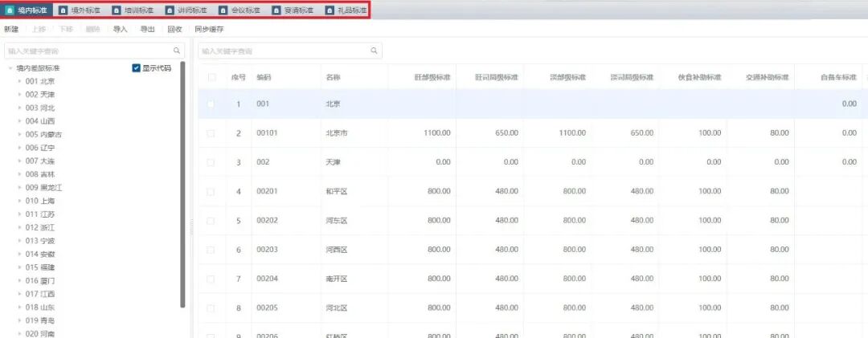Go to the 会议标准 tab

point(240,10)
